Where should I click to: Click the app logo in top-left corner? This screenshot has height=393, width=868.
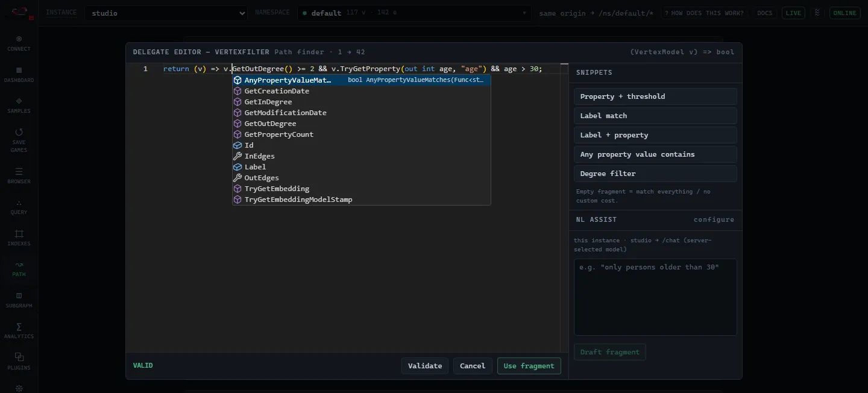point(19,11)
